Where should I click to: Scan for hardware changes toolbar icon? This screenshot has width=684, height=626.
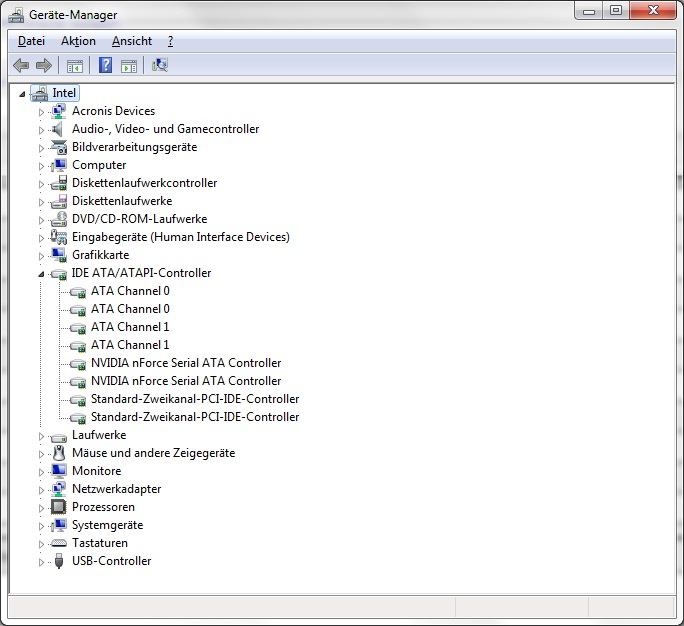[160, 65]
